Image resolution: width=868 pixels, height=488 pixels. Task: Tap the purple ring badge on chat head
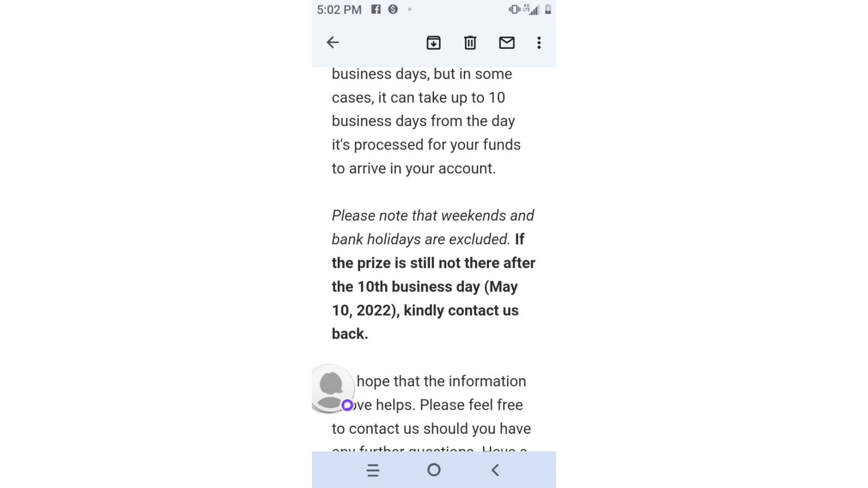point(347,405)
